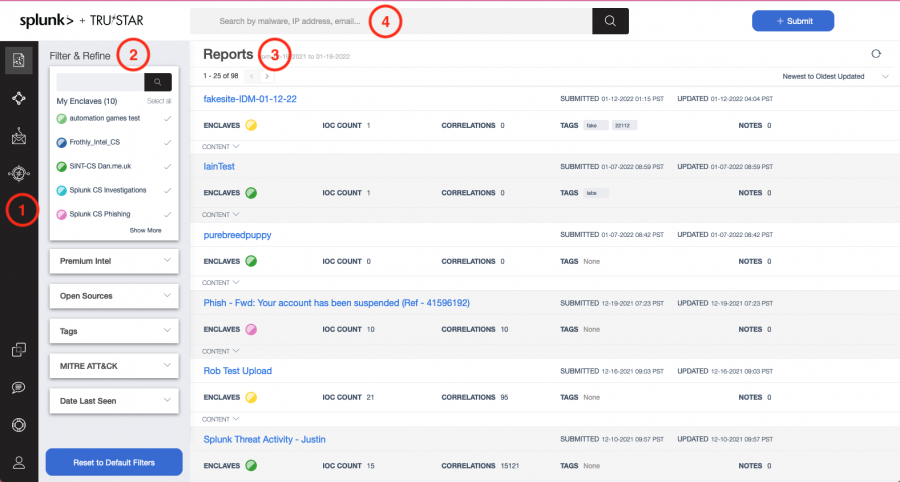Click pink enclave icon of Phish report

click(251, 329)
